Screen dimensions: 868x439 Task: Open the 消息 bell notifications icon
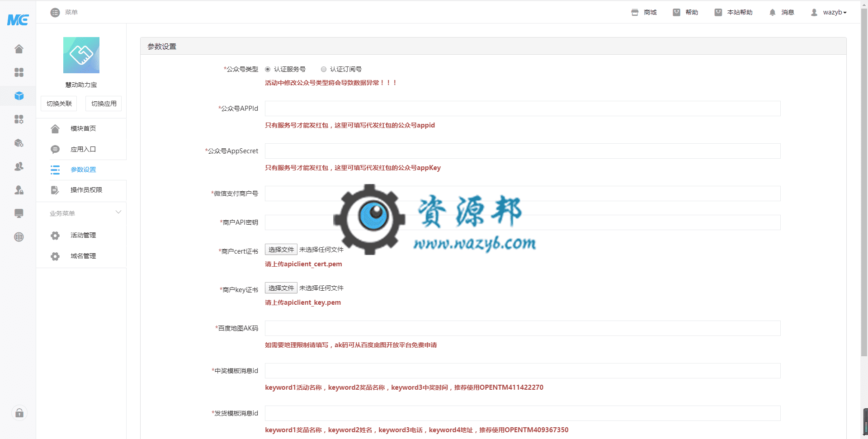[x=772, y=13]
